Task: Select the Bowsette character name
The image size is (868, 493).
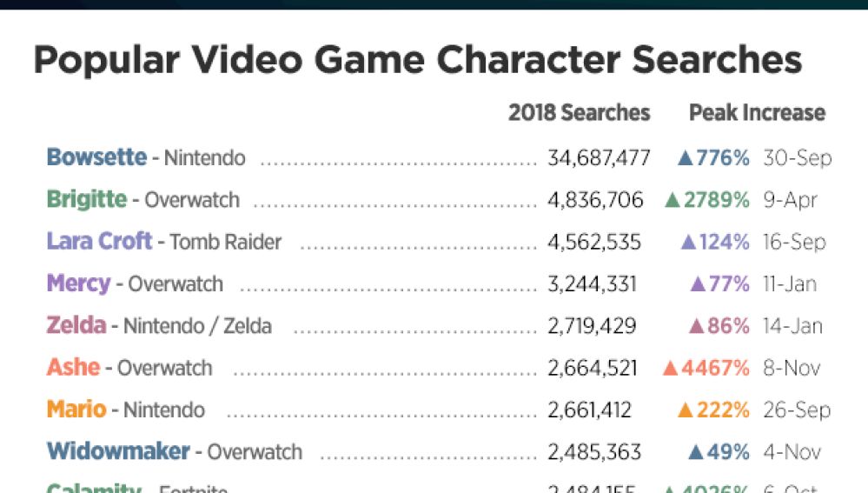Action: [96, 157]
